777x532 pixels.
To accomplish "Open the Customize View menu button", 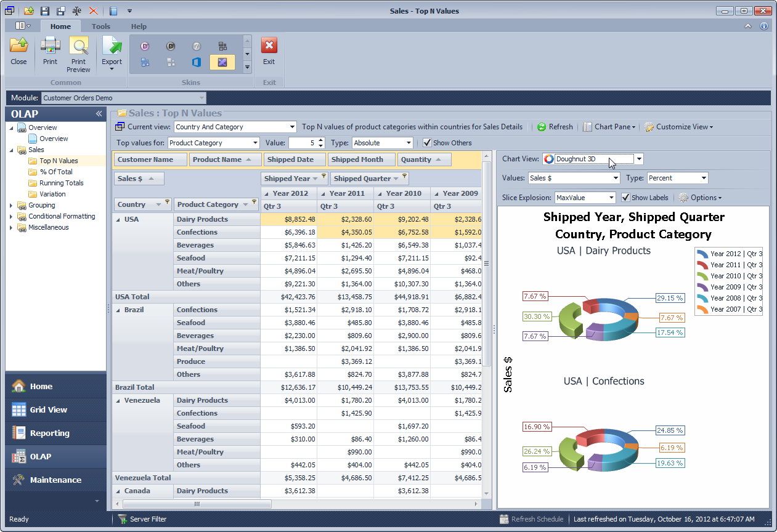I will point(679,127).
